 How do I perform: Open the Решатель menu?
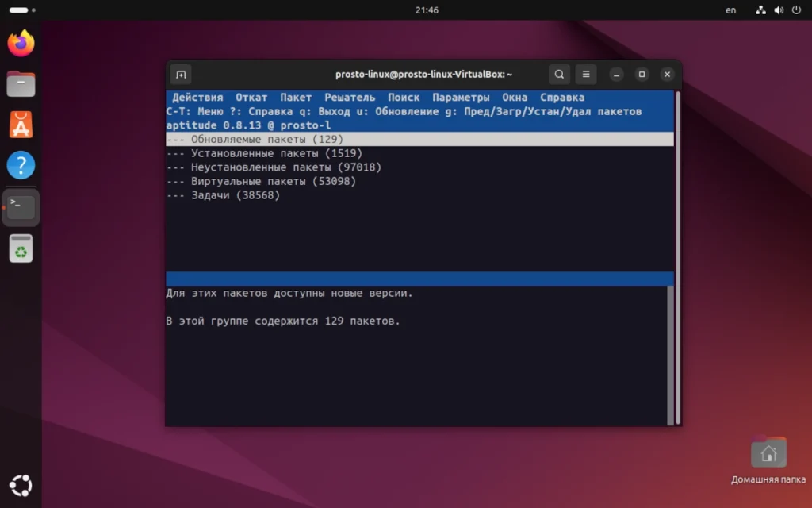(x=350, y=98)
